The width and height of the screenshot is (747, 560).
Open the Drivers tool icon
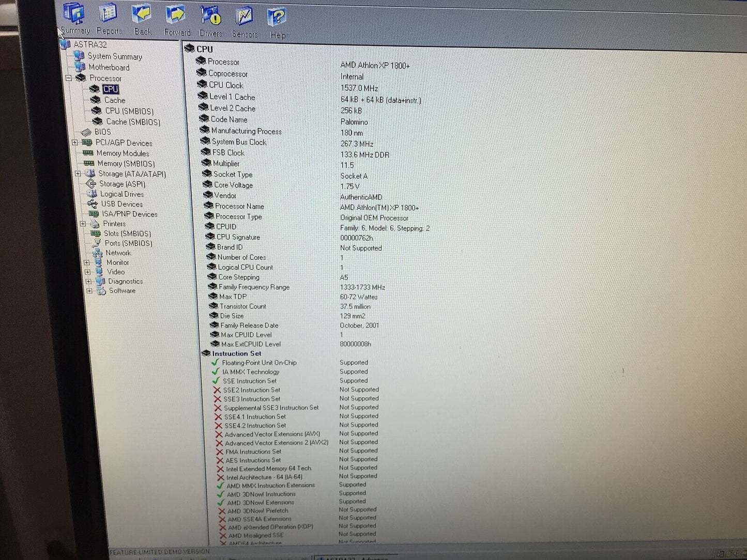click(210, 14)
